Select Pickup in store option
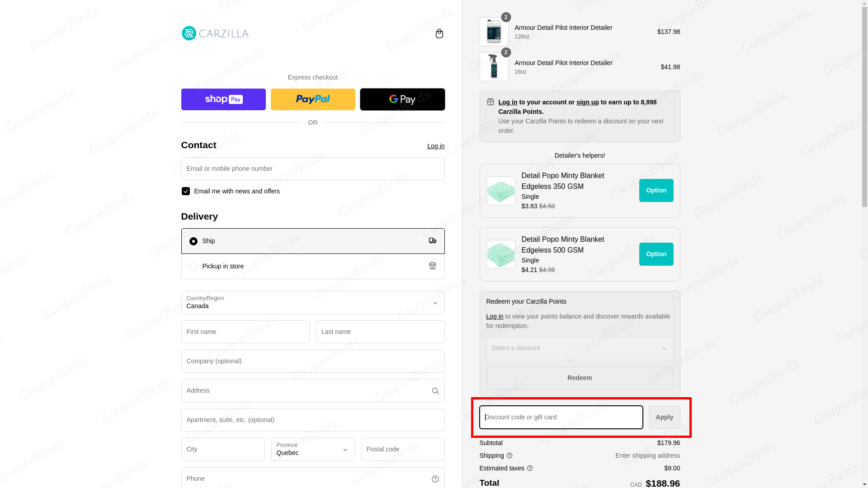 pos(193,267)
